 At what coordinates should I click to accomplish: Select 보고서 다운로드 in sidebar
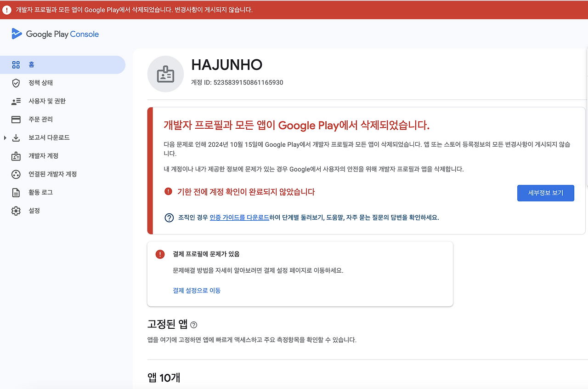pyautogui.click(x=62, y=137)
